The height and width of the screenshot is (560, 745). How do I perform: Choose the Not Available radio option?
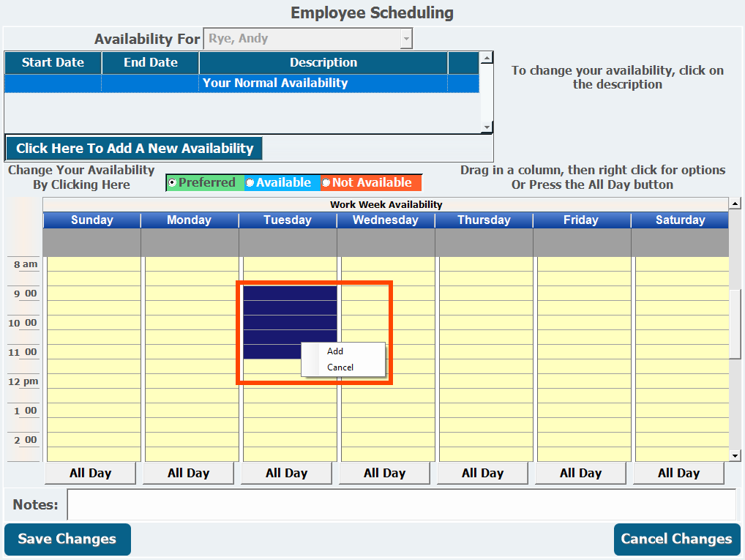(326, 183)
